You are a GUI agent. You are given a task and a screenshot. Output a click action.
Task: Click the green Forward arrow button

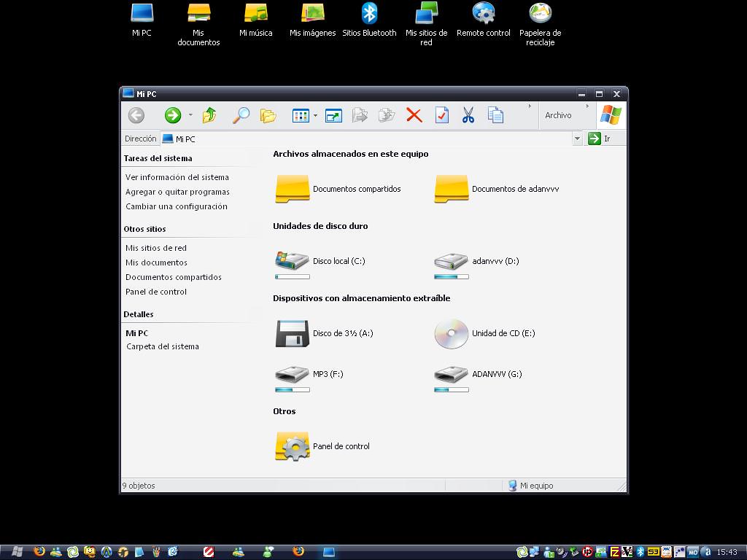coord(173,115)
